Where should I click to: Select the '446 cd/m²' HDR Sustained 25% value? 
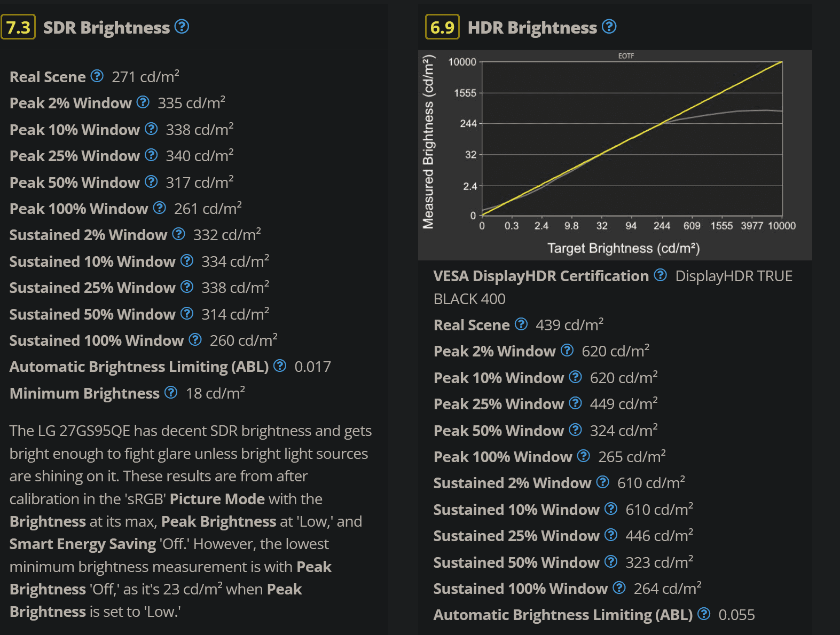pyautogui.click(x=660, y=536)
